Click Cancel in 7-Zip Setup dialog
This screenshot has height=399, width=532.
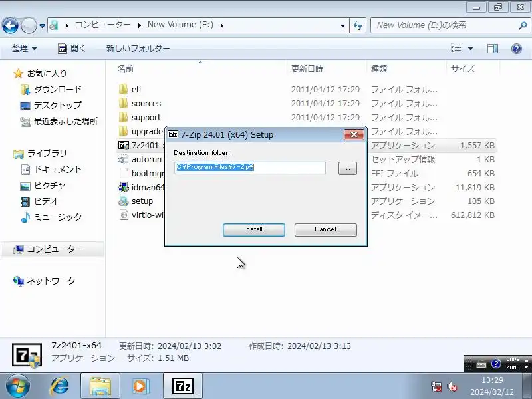[x=325, y=229]
